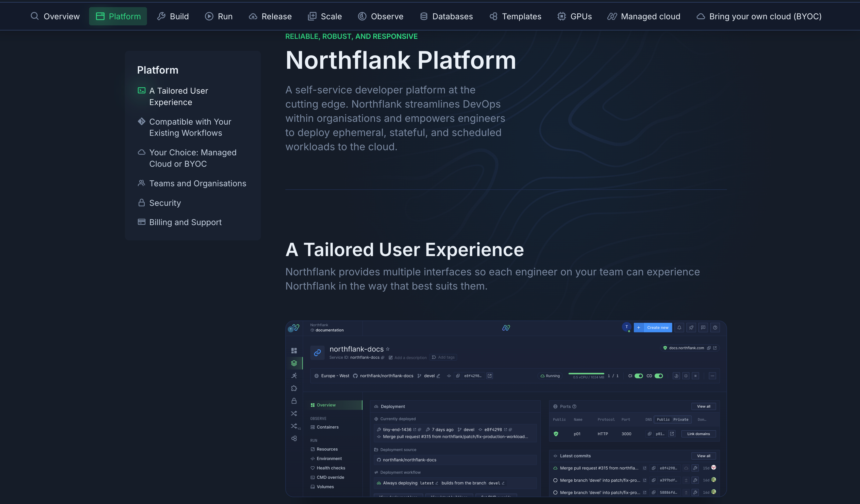Image resolution: width=860 pixels, height=504 pixels.
Task: Open Containers in service sidebar
Action: 325,427
